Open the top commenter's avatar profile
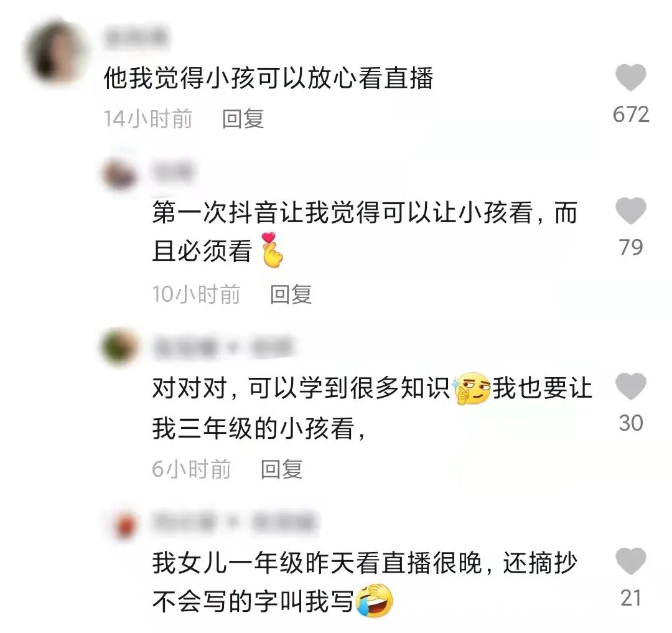This screenshot has width=672, height=633. [56, 53]
